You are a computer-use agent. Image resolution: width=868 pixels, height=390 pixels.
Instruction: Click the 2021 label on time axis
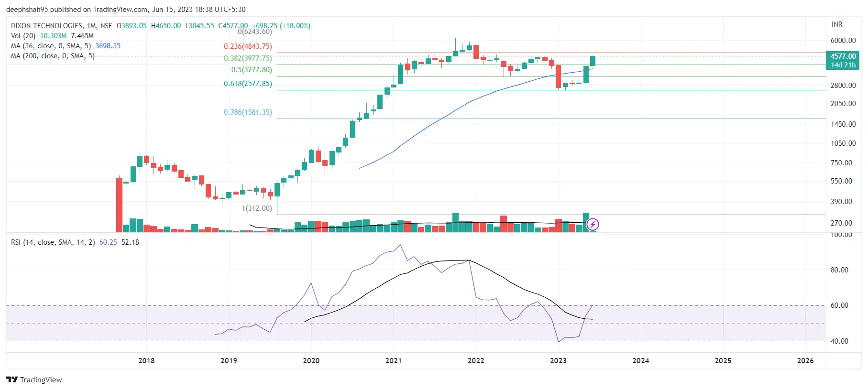394,361
